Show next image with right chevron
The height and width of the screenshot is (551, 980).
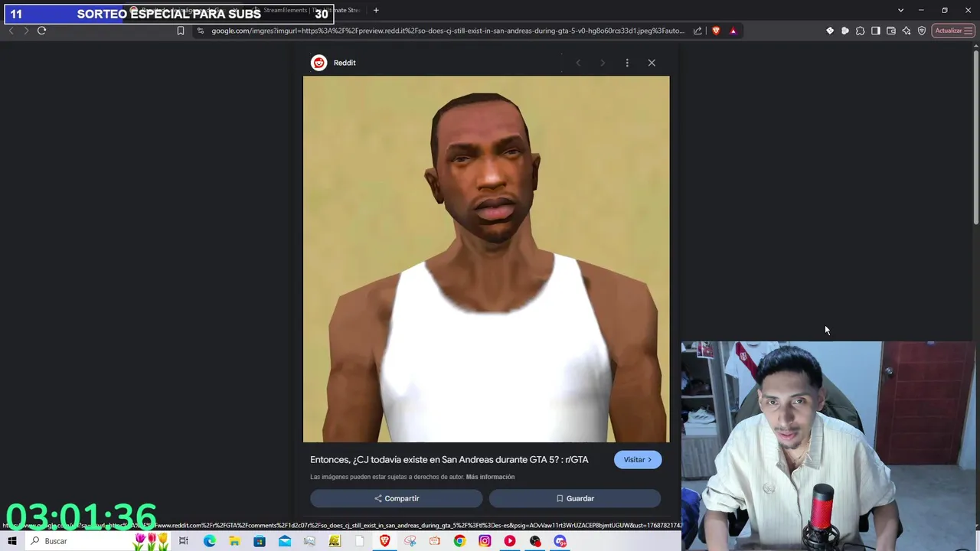point(603,63)
